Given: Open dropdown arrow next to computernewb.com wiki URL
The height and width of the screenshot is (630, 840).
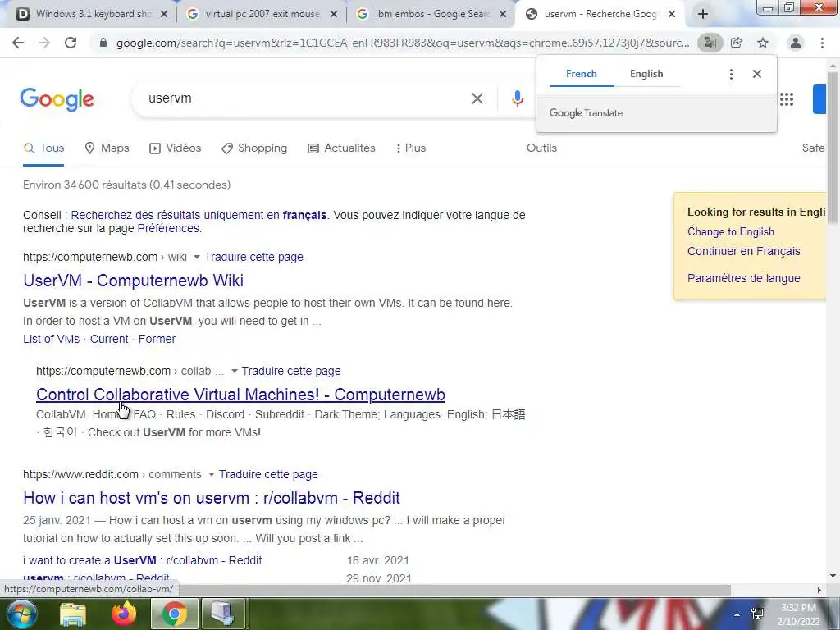Looking at the screenshot, I should point(197,257).
